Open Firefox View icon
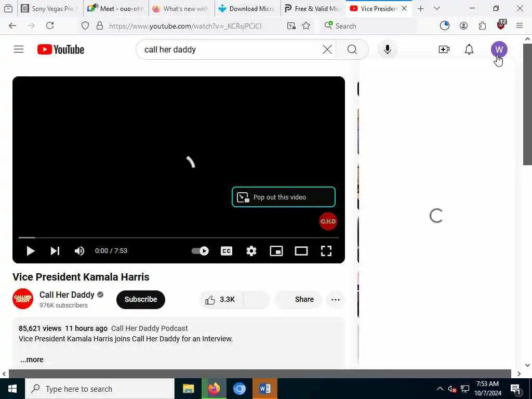The height and width of the screenshot is (399, 532). (8, 8)
